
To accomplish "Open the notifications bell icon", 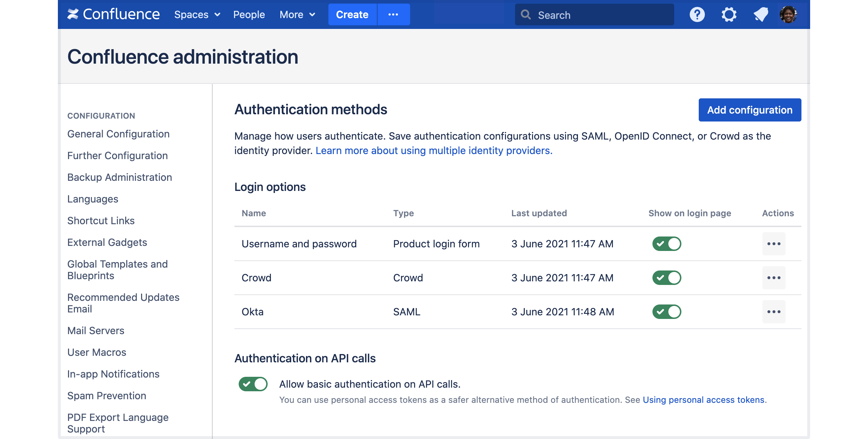I will (x=761, y=14).
